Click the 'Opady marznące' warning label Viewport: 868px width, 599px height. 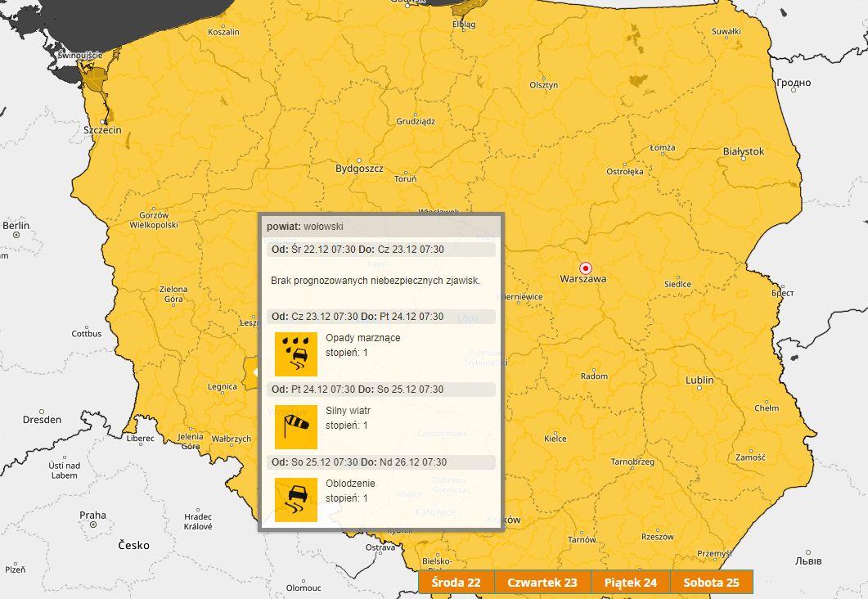362,338
